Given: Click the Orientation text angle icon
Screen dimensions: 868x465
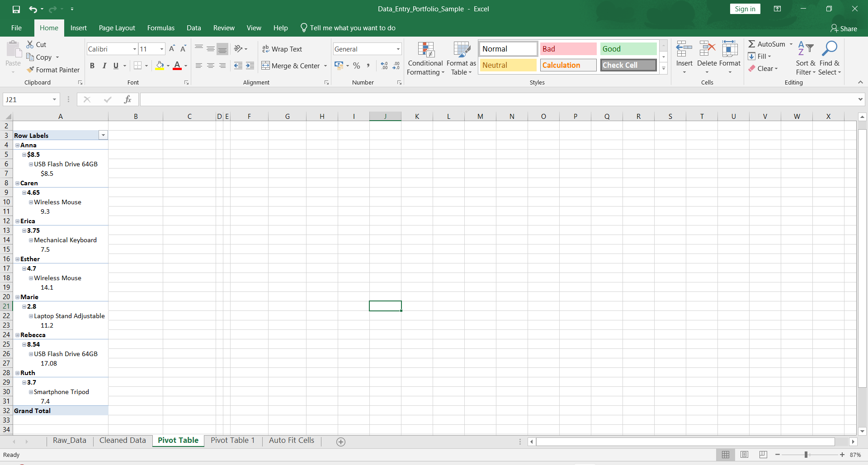Looking at the screenshot, I should click(x=238, y=49).
